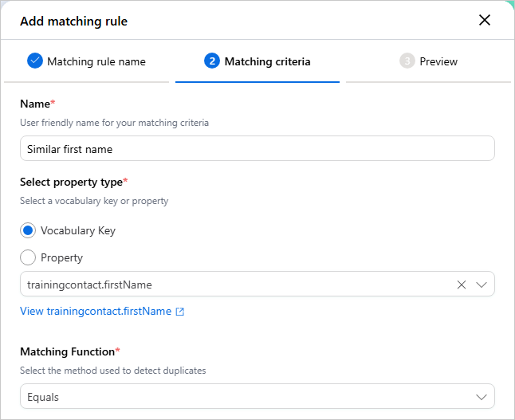Click the step 2 number badge
The width and height of the screenshot is (515, 420).
[x=212, y=61]
